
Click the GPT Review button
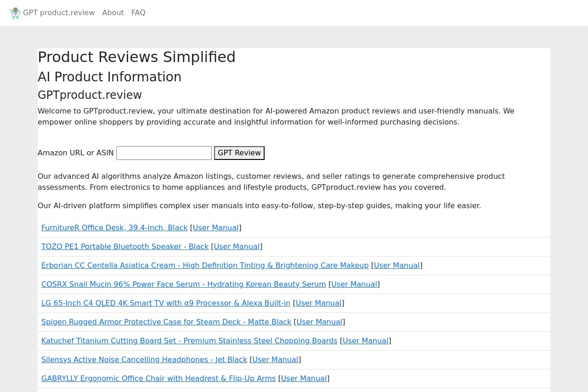[239, 153]
